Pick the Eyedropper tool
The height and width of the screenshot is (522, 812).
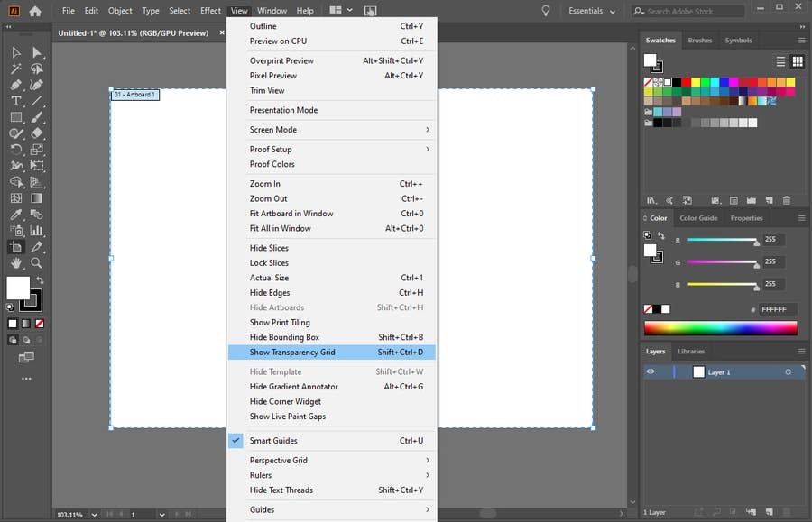[x=15, y=213]
